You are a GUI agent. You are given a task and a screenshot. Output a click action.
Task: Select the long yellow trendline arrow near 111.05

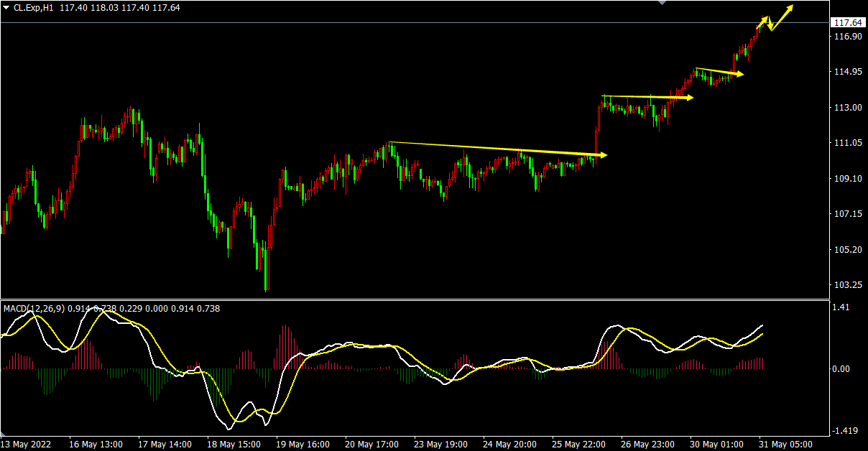coord(496,149)
